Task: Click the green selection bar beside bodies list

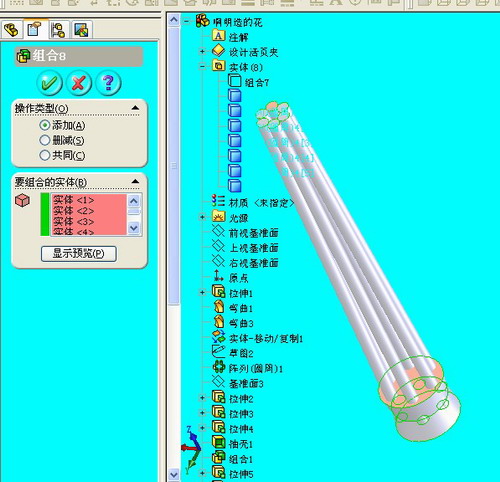Action: 44,214
